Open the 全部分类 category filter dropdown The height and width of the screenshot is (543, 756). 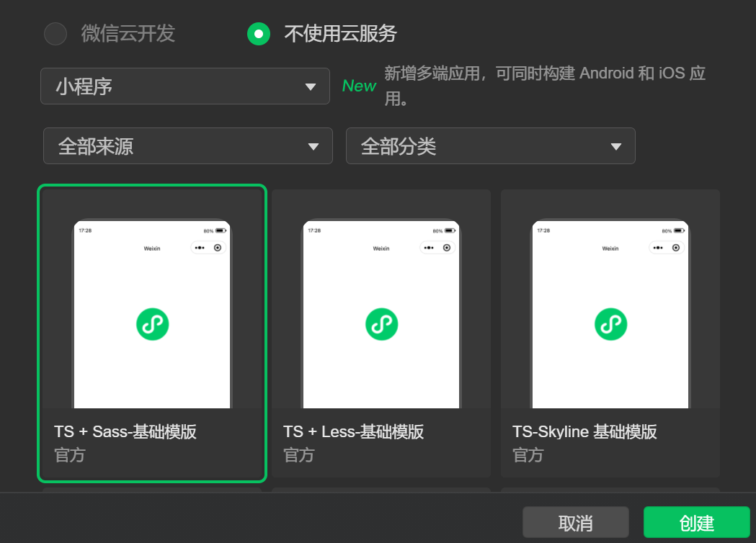[490, 146]
